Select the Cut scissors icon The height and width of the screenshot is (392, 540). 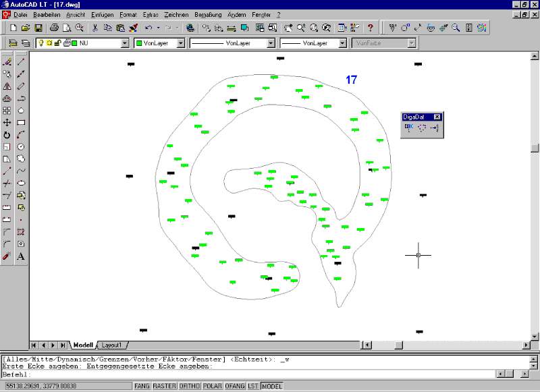pyautogui.click(x=95, y=28)
